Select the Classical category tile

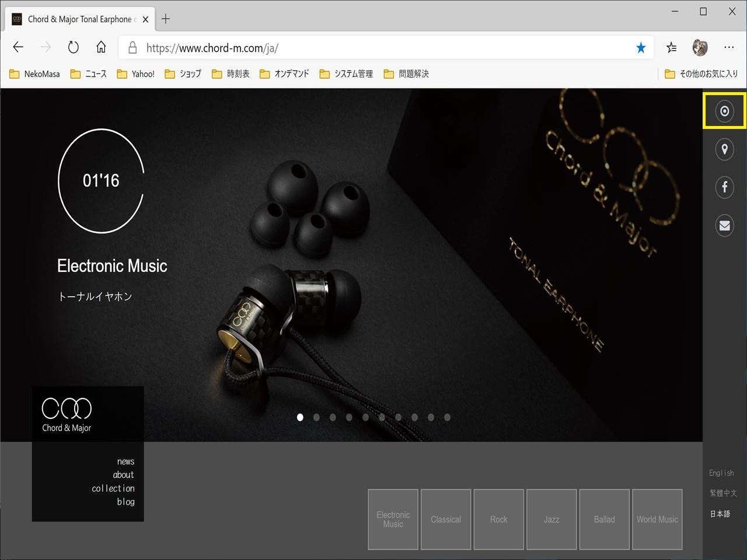pyautogui.click(x=446, y=519)
